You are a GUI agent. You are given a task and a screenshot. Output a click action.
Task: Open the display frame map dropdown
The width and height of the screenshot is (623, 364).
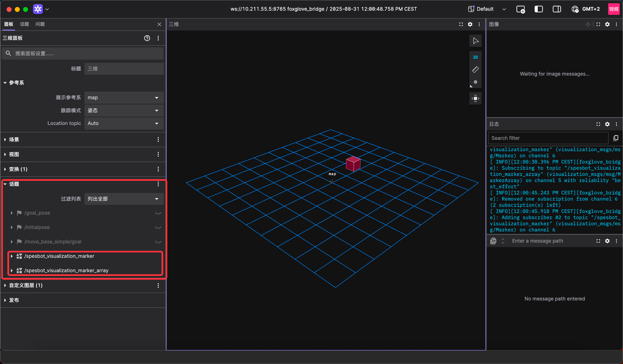(124, 98)
